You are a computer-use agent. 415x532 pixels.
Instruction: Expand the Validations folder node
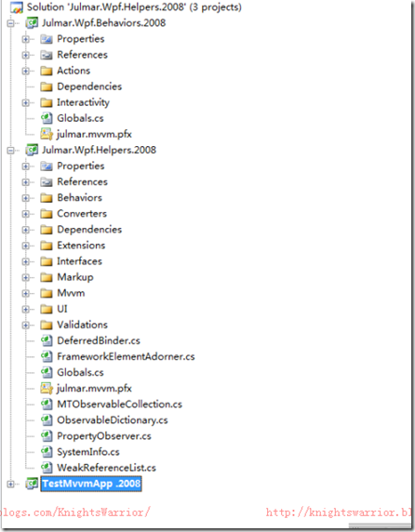point(26,325)
